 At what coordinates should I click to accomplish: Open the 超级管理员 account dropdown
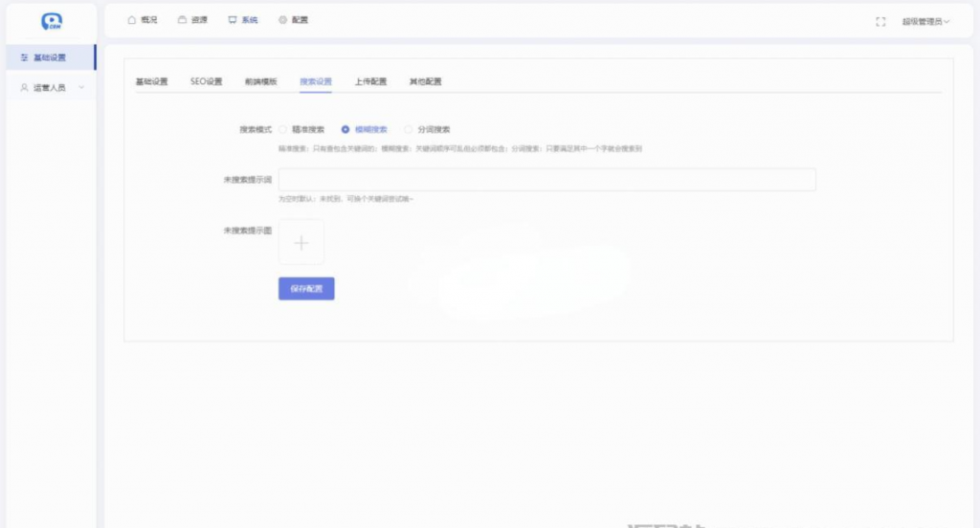[x=925, y=22]
